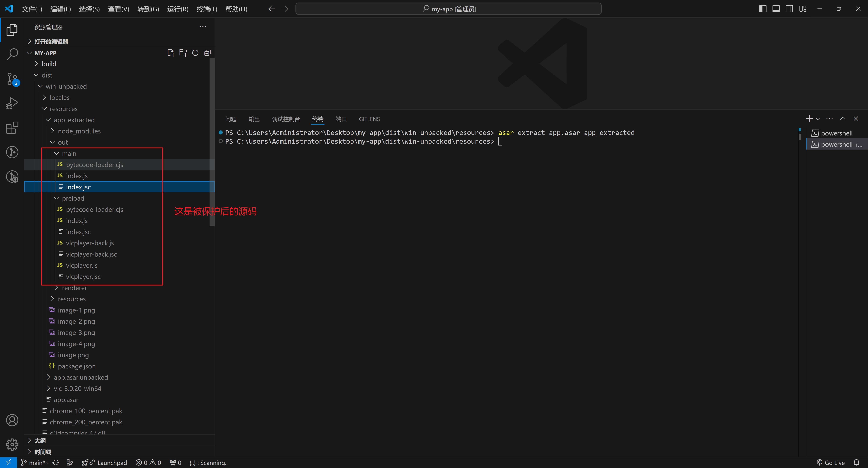Open the GitLens icon in activity bar
Screen dimensions: 868x468
click(x=12, y=152)
